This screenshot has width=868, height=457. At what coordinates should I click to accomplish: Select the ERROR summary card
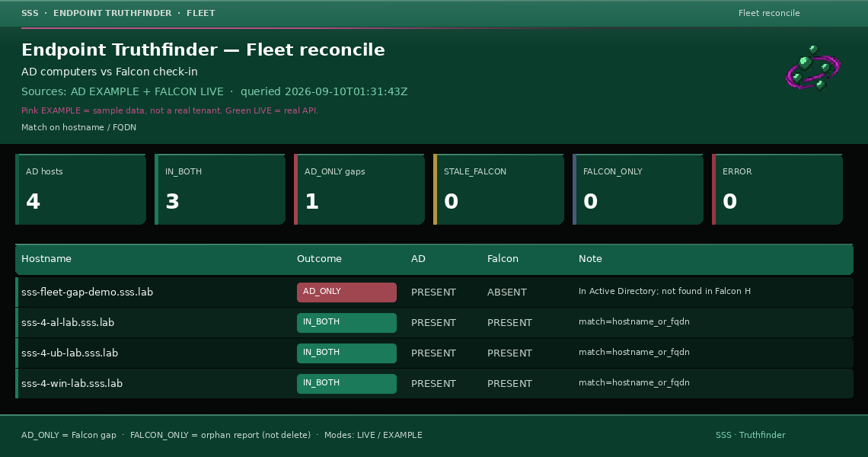[x=777, y=190]
